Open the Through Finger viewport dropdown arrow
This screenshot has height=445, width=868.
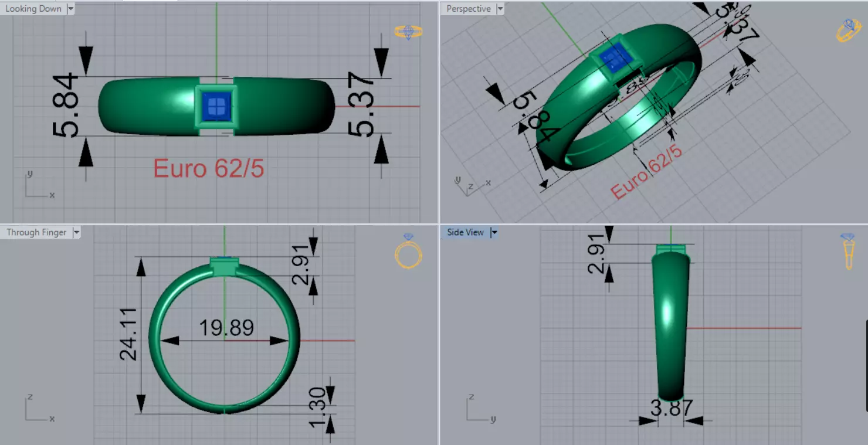pyautogui.click(x=76, y=233)
